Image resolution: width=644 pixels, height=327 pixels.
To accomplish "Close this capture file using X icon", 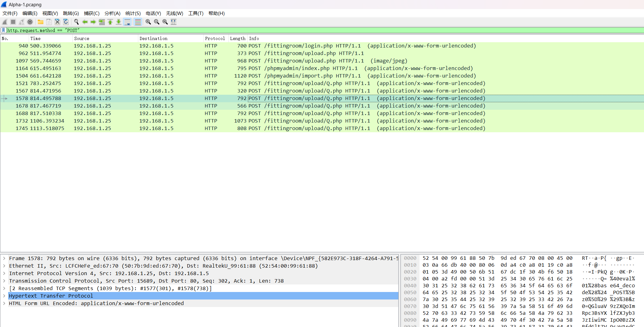I will coord(57,22).
